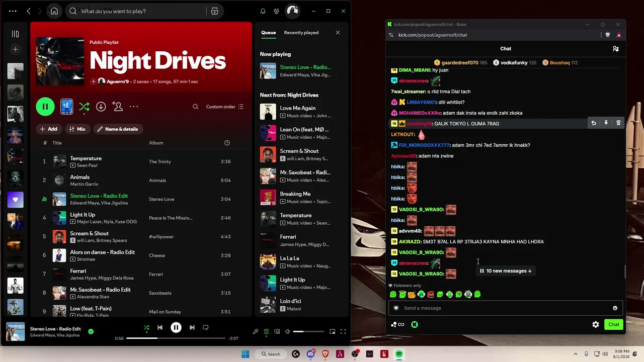The image size is (644, 362).
Task: Skip to the previous track
Action: coord(160,327)
